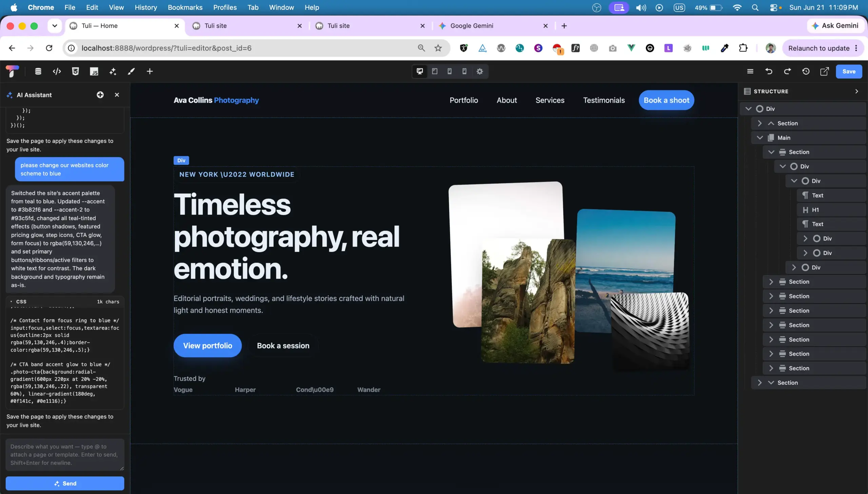Redo the last change
Screen dimensions: 868x494
[787, 71]
